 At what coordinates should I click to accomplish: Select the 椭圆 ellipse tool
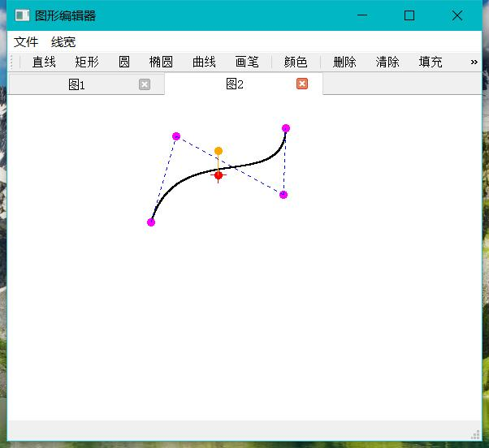[x=161, y=62]
